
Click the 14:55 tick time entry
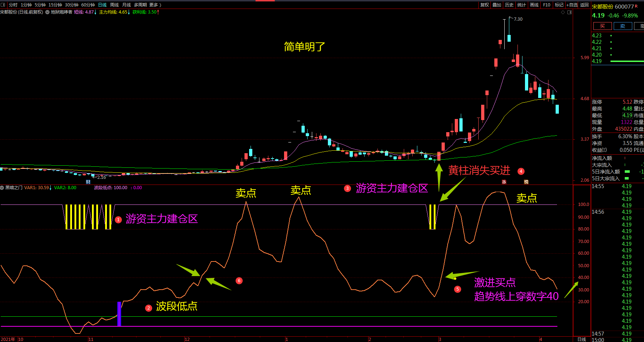(598, 186)
